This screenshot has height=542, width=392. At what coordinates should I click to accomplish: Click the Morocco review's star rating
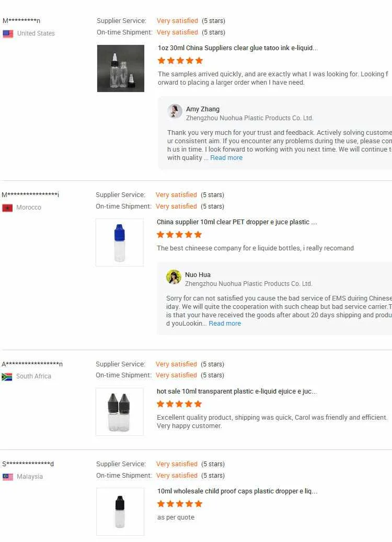coord(179,235)
